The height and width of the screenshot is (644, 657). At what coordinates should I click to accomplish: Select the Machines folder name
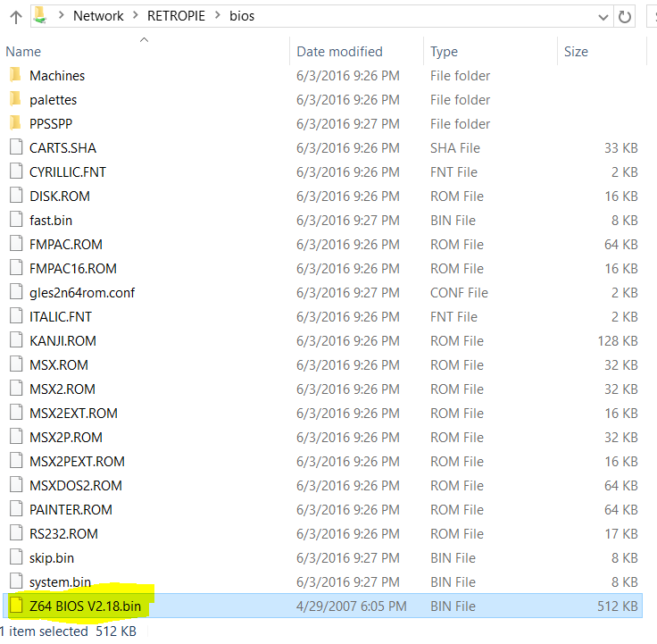click(x=57, y=76)
